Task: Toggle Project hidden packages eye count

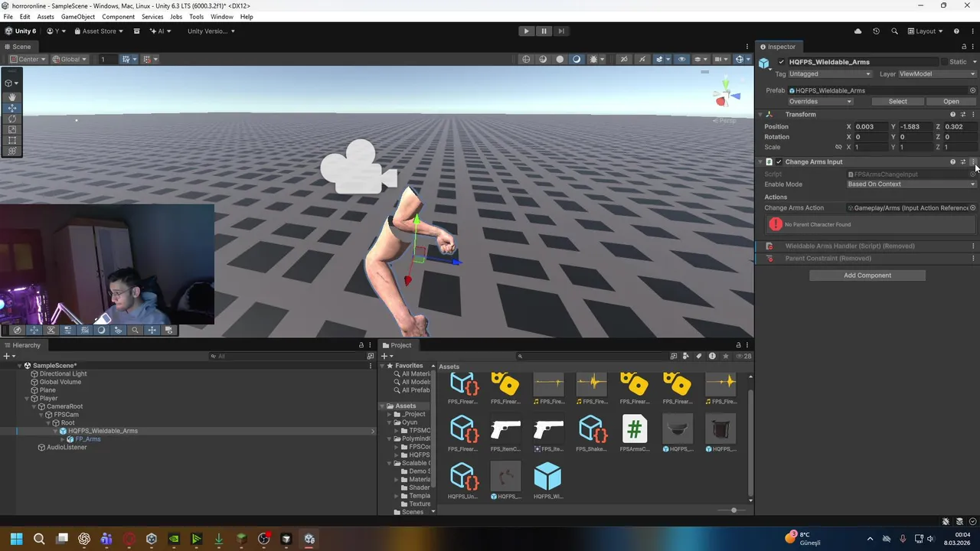Action: point(743,356)
